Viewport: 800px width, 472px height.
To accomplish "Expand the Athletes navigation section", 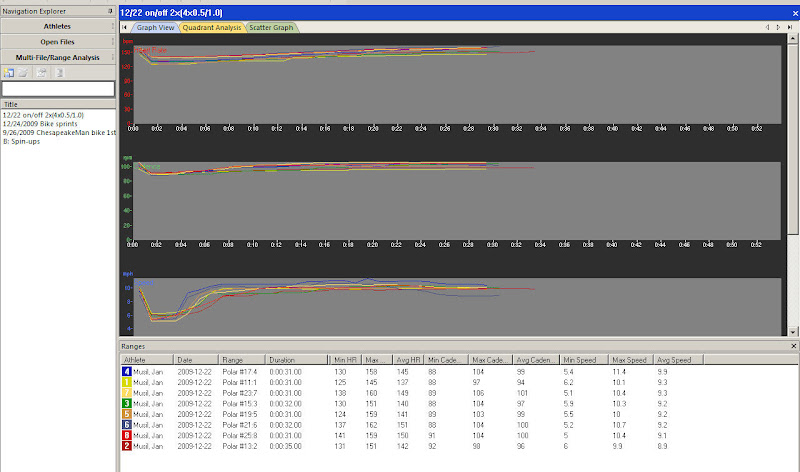I will pos(57,26).
